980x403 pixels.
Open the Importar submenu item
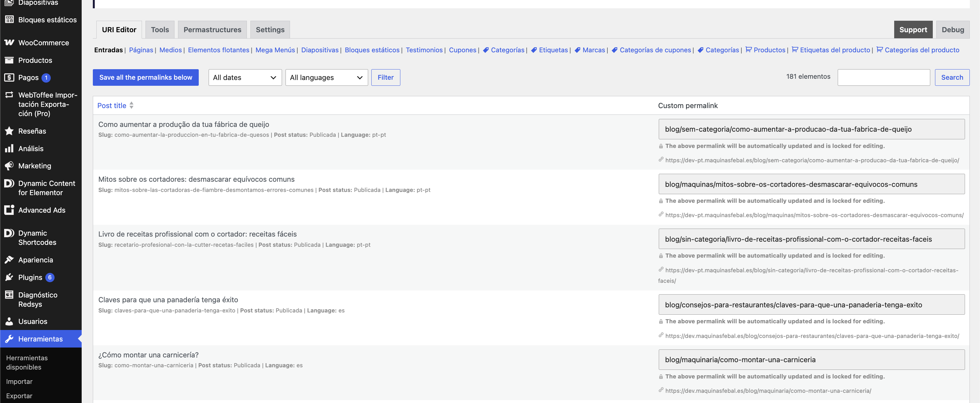19,382
